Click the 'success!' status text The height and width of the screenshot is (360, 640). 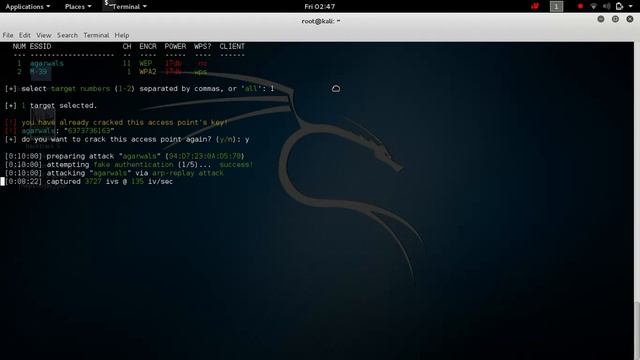click(236, 164)
